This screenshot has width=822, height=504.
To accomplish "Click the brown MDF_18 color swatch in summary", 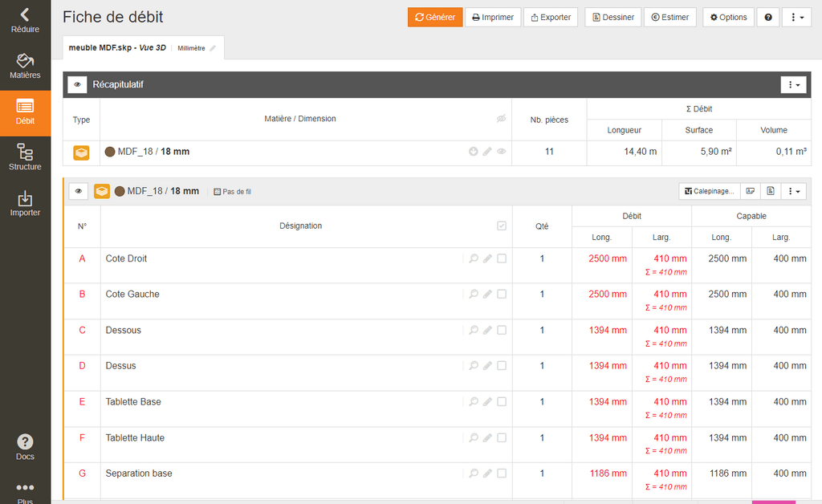I will (111, 152).
